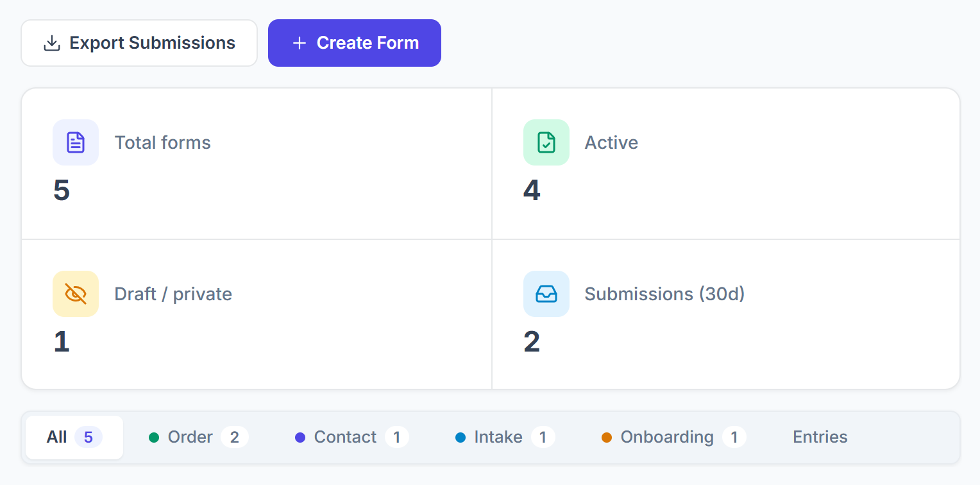Show the Intake tab
The image size is (980, 485).
[x=505, y=438]
